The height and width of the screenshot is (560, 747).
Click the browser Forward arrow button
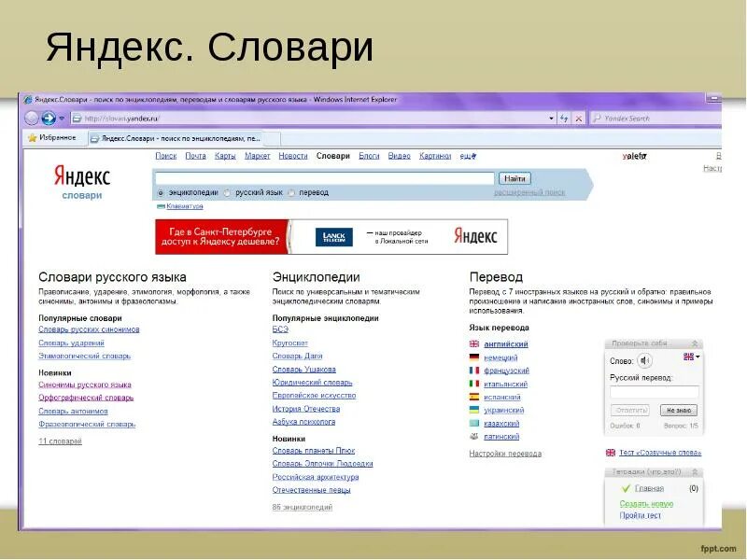pos(49,119)
